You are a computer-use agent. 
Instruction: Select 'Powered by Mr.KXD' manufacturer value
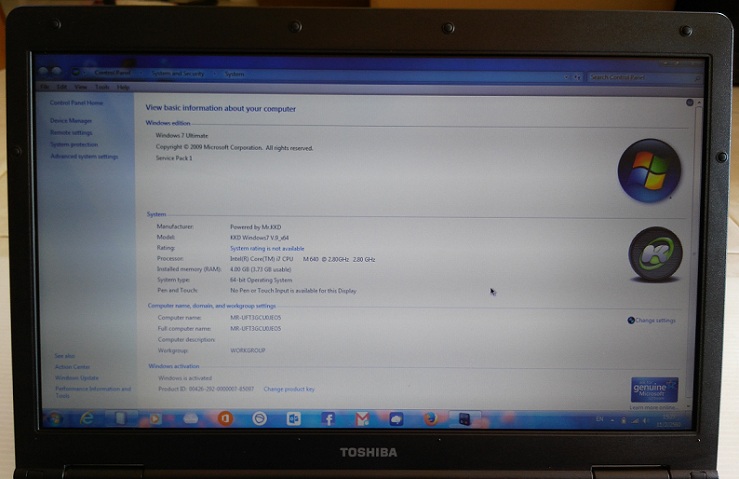click(x=256, y=227)
